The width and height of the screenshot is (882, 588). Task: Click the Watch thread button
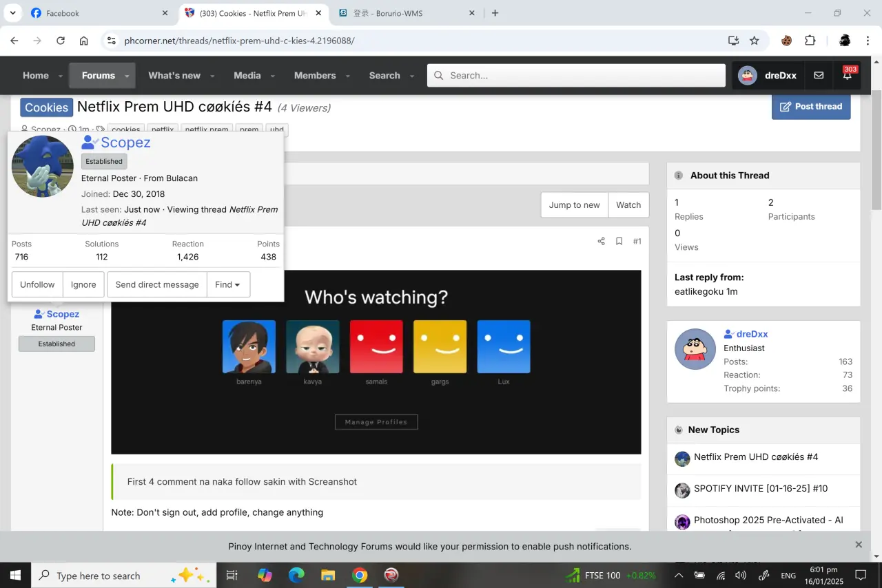(628, 205)
